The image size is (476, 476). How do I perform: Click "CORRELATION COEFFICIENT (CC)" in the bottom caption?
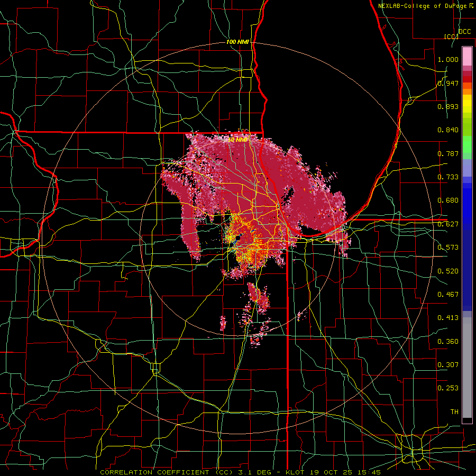(167, 472)
